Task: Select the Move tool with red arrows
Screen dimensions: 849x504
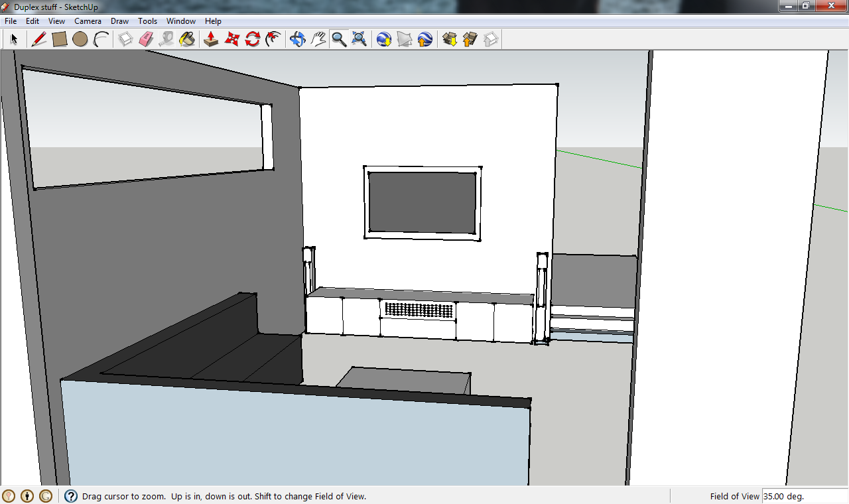Action: 231,39
